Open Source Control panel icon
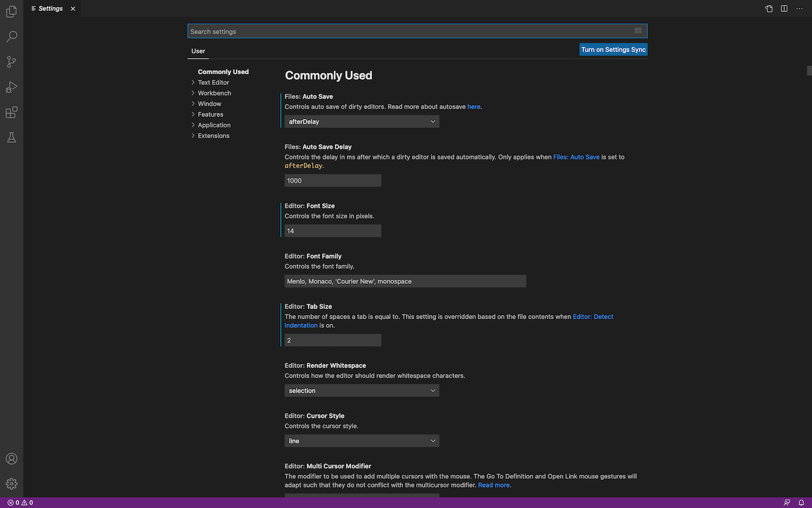This screenshot has height=508, width=812. click(x=11, y=62)
